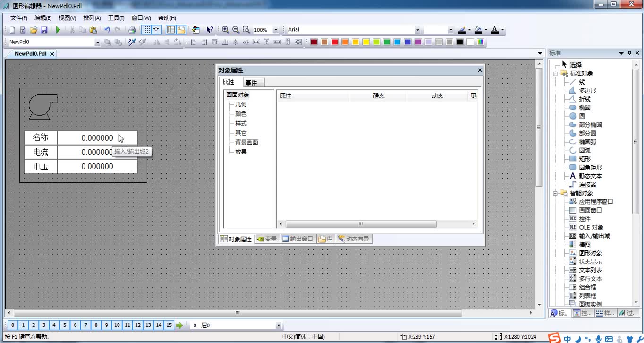Viewport: 644px width, 343px height.
Task: Open the 编辑(E) menu
Action: coord(43,18)
